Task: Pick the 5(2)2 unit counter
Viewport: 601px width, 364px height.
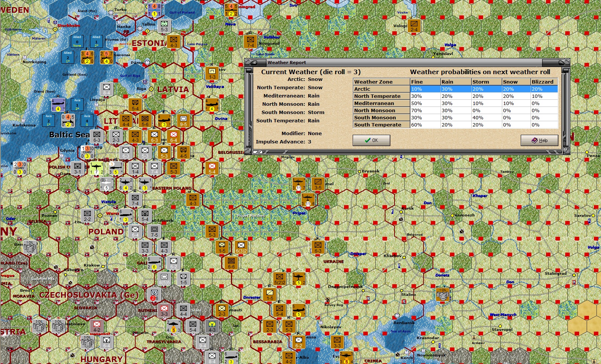Action: click(x=279, y=279)
